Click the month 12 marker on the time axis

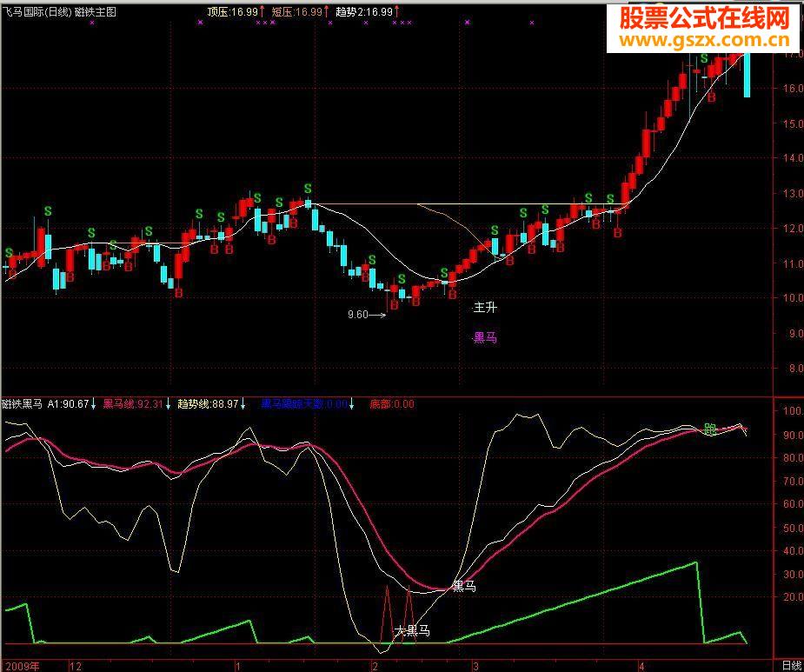pos(76,667)
